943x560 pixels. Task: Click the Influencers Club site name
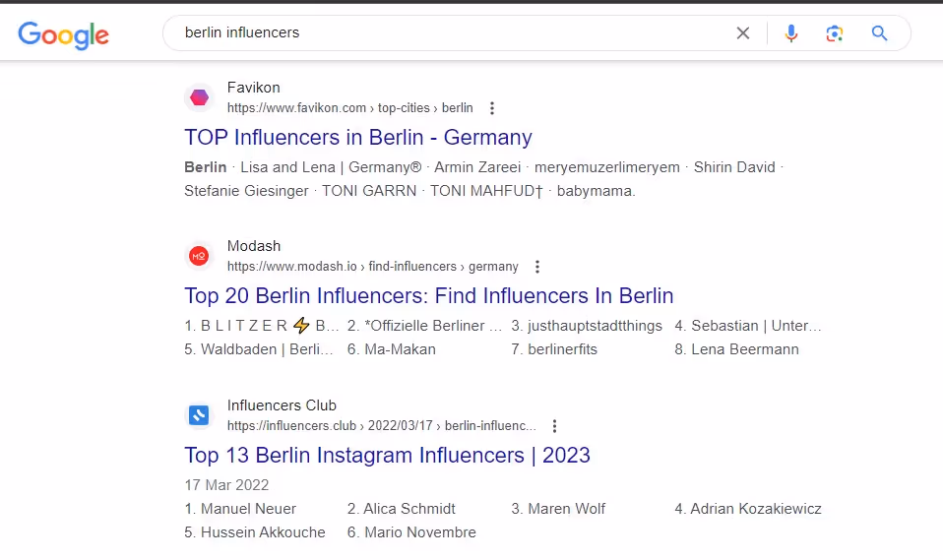(282, 405)
